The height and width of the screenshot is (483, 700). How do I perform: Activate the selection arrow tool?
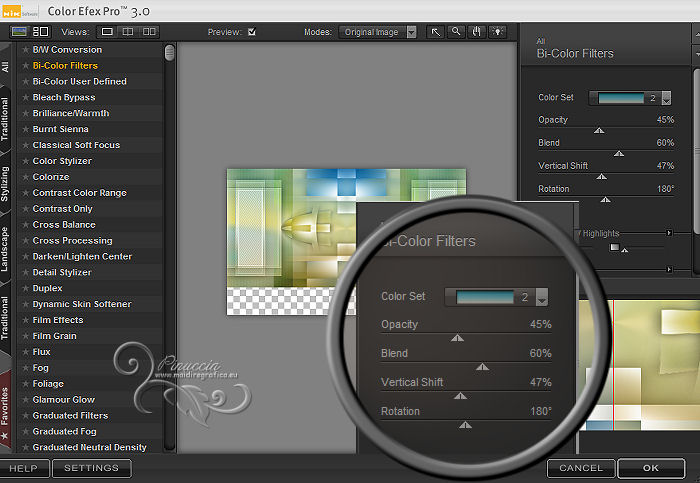[x=435, y=32]
